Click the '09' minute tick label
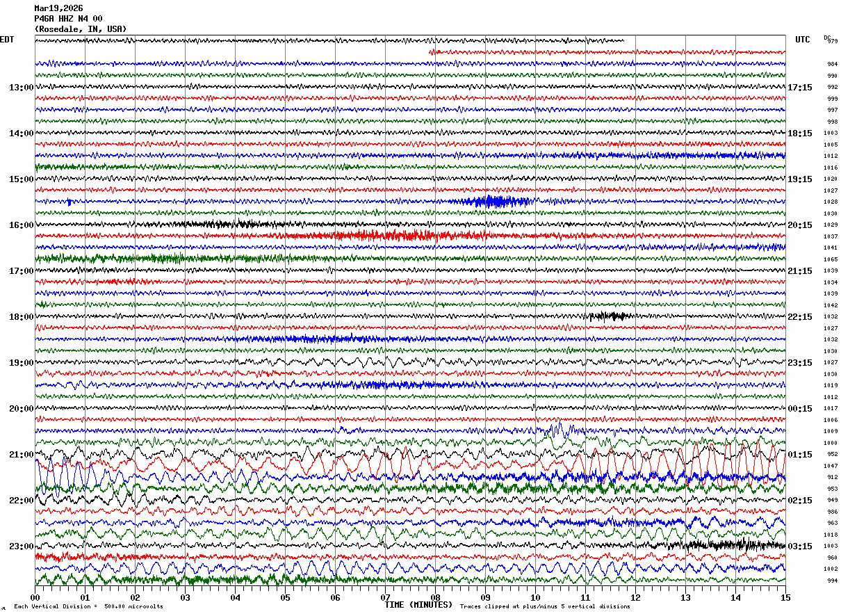The height and width of the screenshot is (616, 841). (x=485, y=597)
